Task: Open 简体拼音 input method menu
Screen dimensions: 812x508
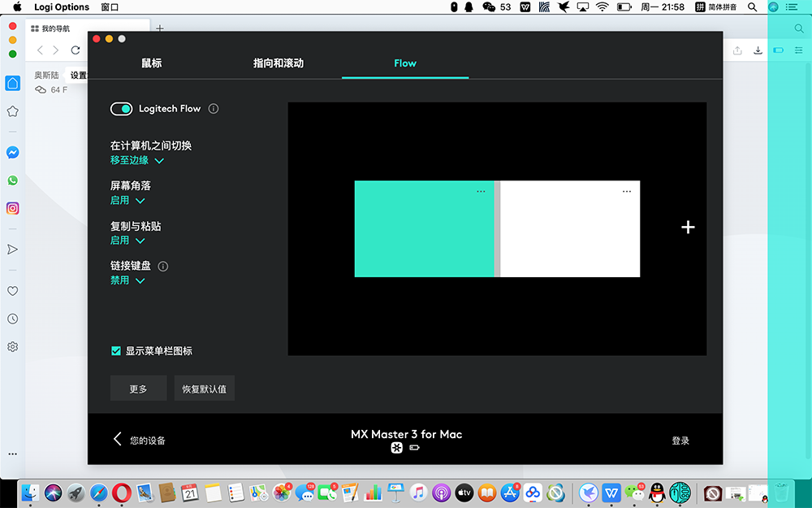Action: point(715,7)
